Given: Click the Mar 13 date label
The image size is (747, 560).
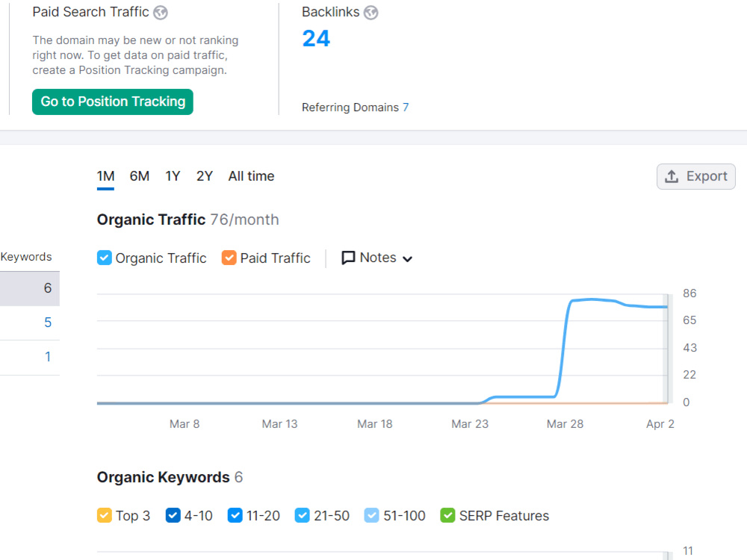Looking at the screenshot, I should (279, 424).
